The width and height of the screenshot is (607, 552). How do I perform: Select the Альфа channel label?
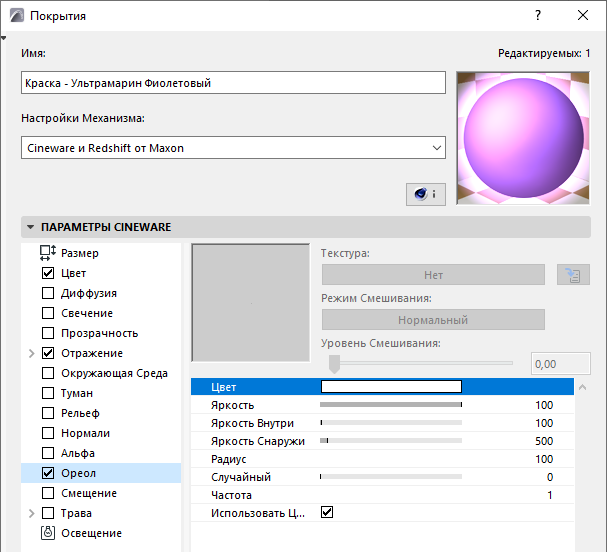tap(78, 453)
